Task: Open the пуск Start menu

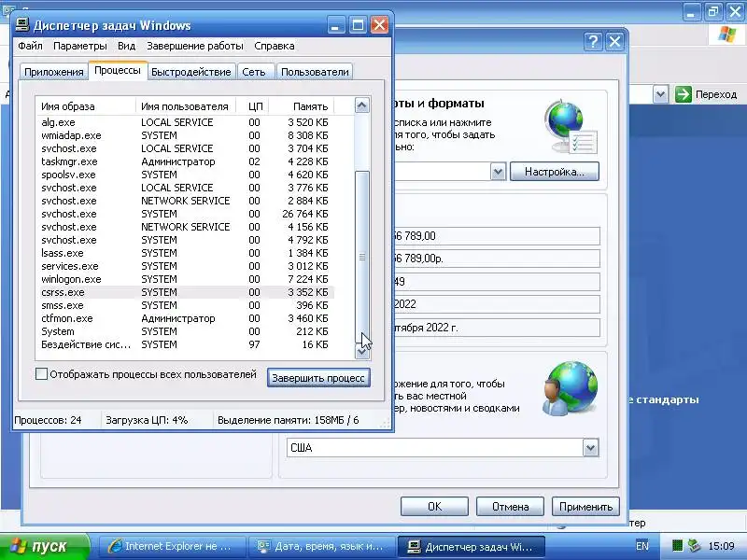Action: pyautogui.click(x=45, y=547)
